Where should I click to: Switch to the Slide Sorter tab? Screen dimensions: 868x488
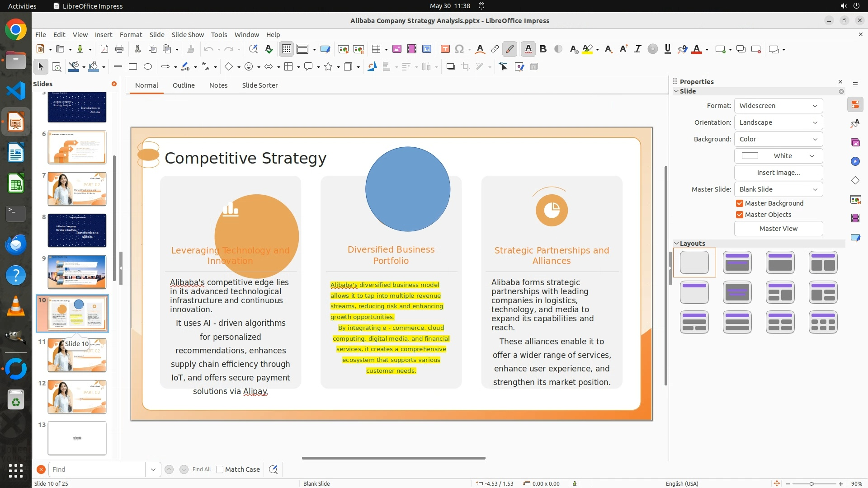[x=259, y=85]
